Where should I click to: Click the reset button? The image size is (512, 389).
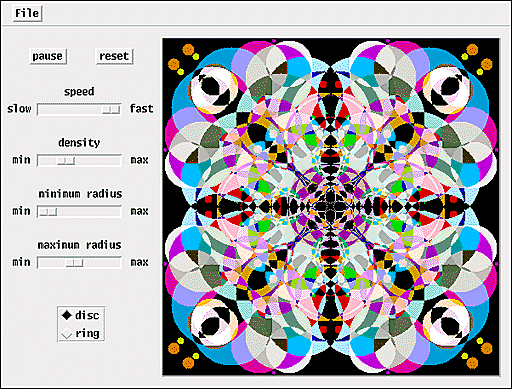pyautogui.click(x=114, y=56)
